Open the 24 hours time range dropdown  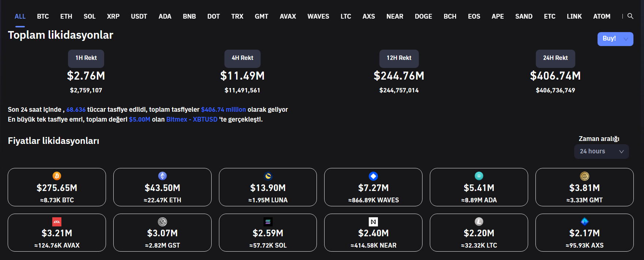tap(601, 152)
